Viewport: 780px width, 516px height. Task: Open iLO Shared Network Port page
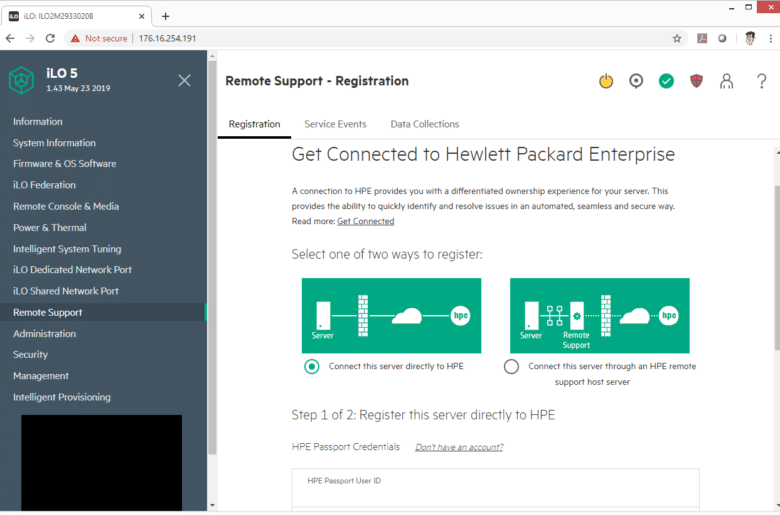66,291
